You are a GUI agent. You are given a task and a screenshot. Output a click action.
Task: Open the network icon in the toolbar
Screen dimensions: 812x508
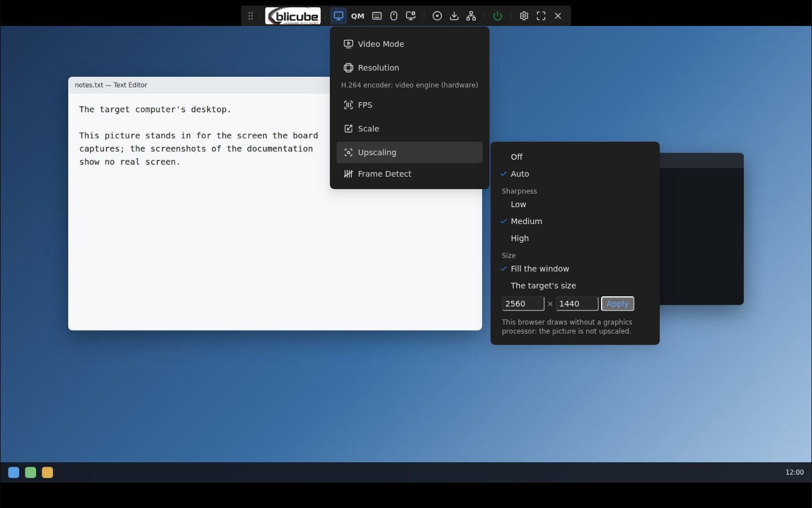click(471, 16)
